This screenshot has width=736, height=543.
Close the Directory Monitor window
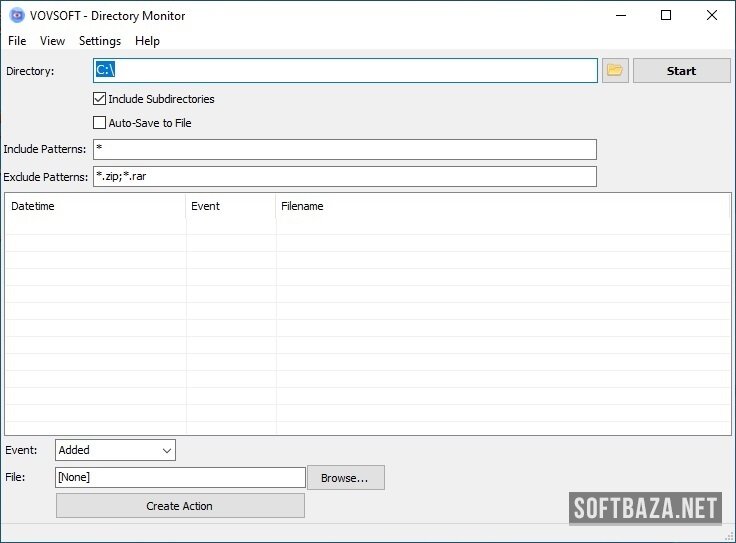[x=712, y=15]
